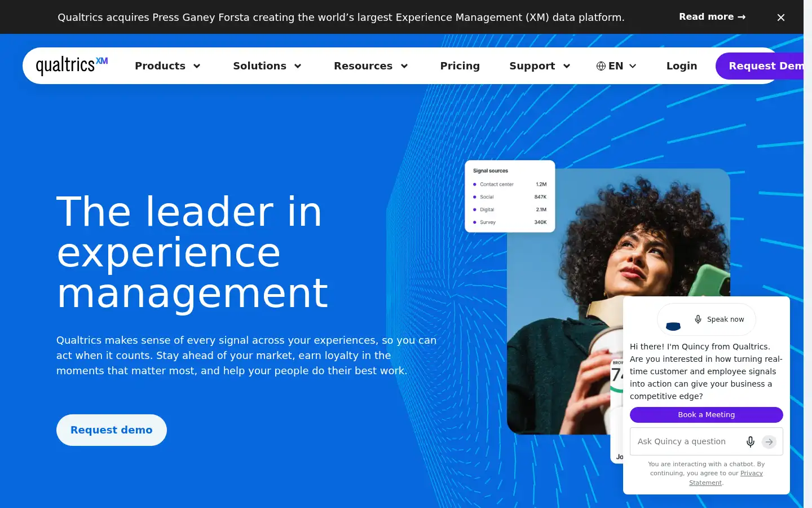The height and width of the screenshot is (508, 812).
Task: Click the page's vertical scrollbar
Action: tap(807, 254)
